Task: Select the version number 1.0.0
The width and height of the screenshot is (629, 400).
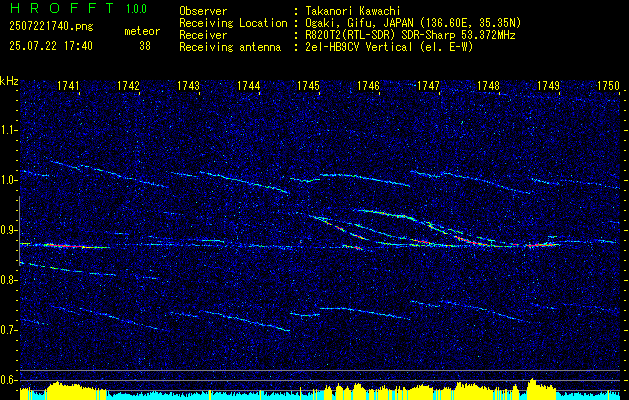Action: click(x=136, y=9)
